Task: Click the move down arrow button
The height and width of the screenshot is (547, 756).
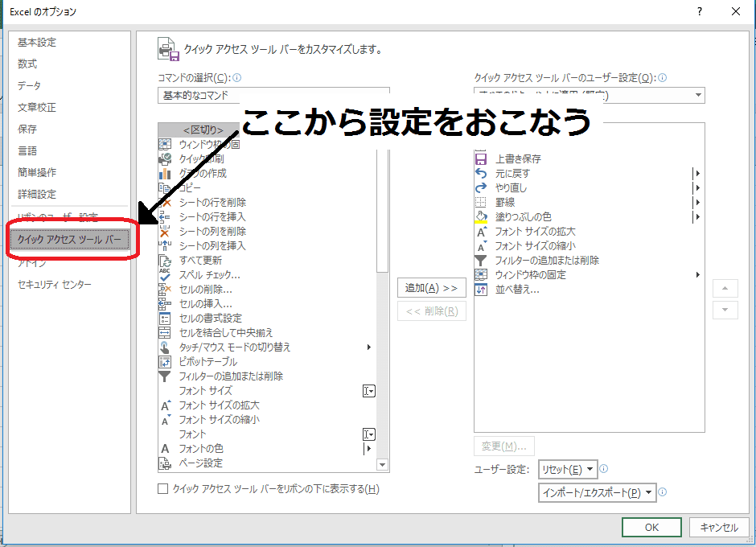Action: point(725,310)
